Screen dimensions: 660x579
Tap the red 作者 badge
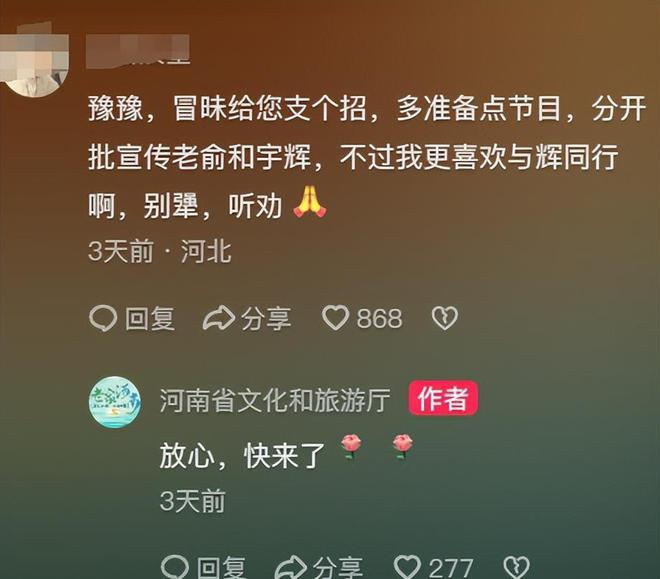443,398
